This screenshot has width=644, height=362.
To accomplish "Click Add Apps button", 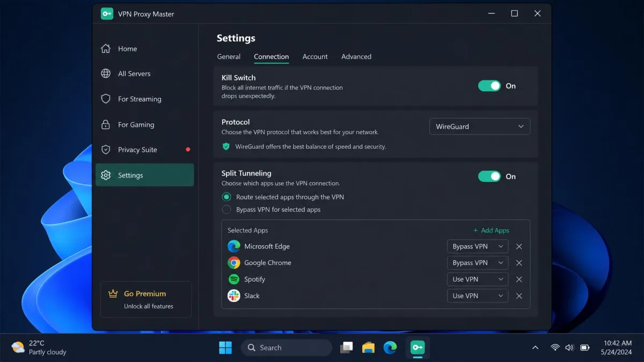I will [x=491, y=231].
